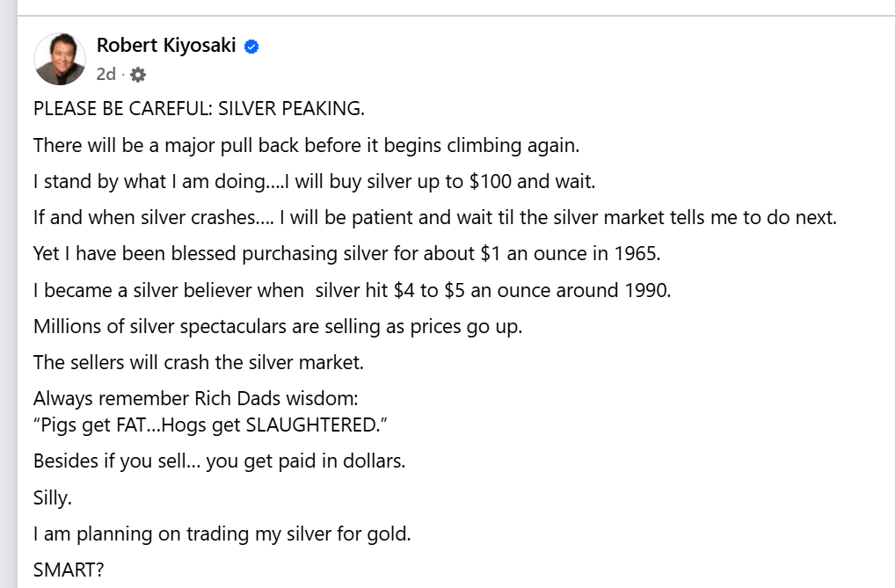Click the line mentioning $1 an ounce in 1965
The height and width of the screenshot is (588, 895).
(346, 254)
